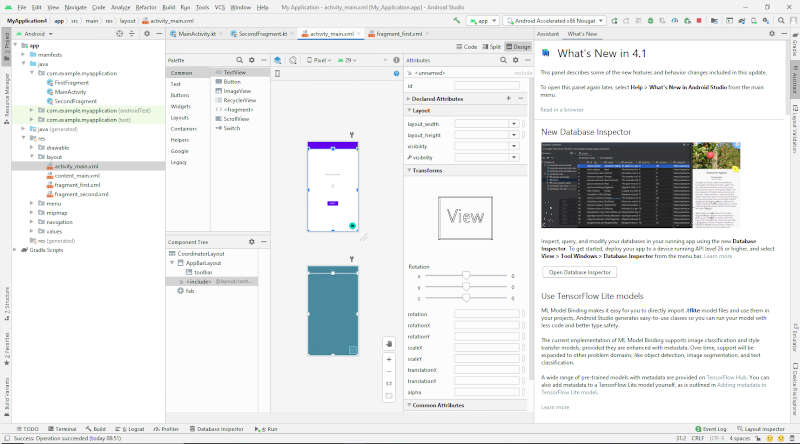Click the id input field in Attributes
Image resolution: width=800 pixels, height=444 pixels.
click(x=487, y=86)
